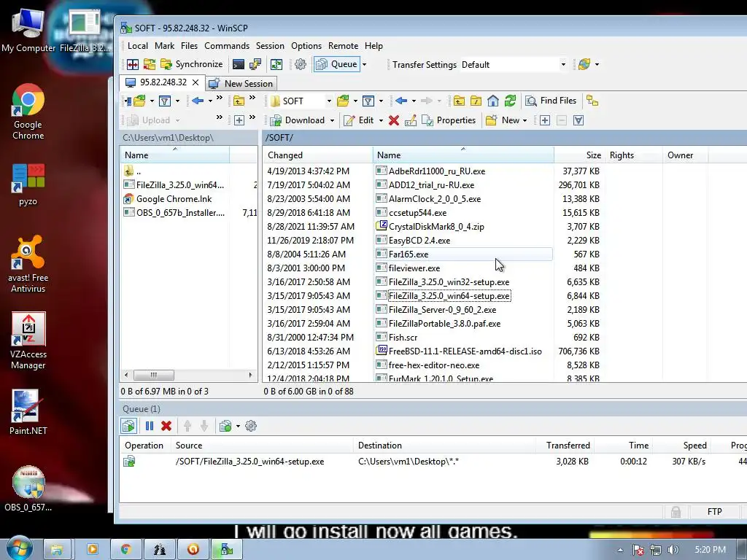Sort remote files by Changed column
Screen dimensions: 747x560
pyautogui.click(x=318, y=155)
